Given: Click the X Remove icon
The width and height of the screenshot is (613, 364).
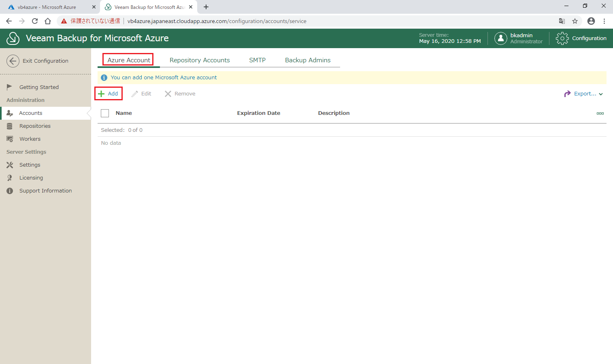Looking at the screenshot, I should [x=168, y=94].
